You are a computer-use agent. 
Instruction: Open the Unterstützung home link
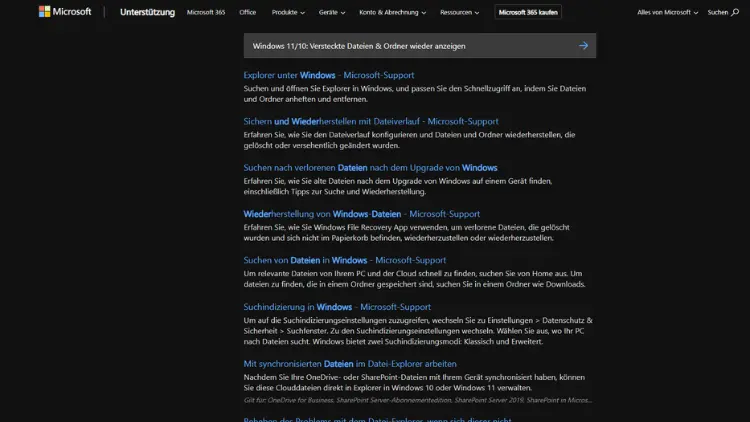147,12
